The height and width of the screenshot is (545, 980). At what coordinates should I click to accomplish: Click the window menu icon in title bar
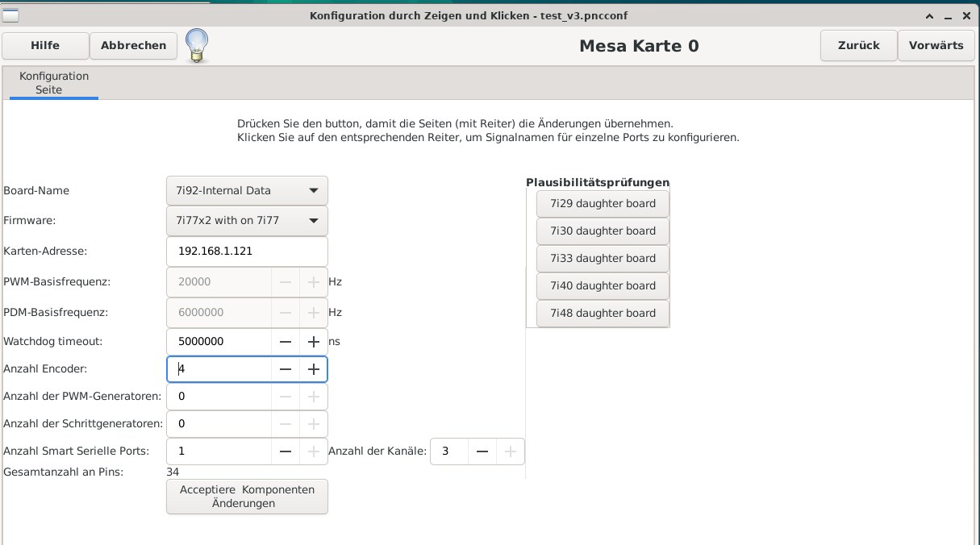(x=11, y=16)
